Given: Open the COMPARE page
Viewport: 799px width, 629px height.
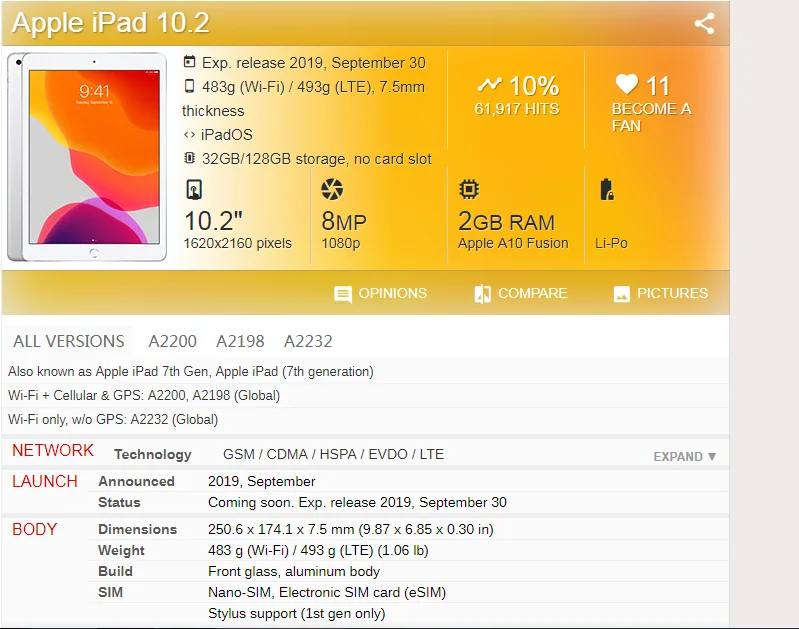Looking at the screenshot, I should tap(520, 294).
